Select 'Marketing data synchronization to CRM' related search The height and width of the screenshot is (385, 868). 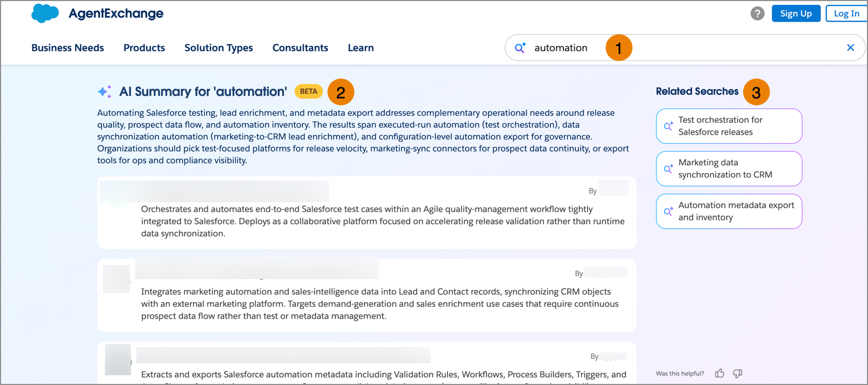729,169
